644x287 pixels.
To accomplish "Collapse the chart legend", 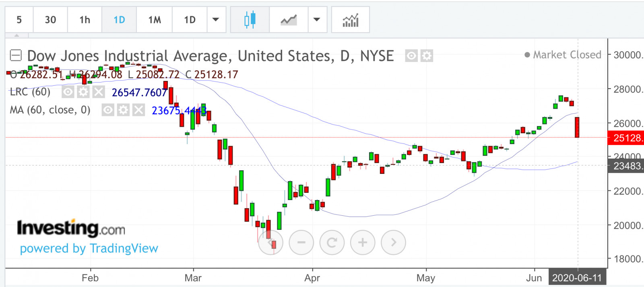I will 15,55.
